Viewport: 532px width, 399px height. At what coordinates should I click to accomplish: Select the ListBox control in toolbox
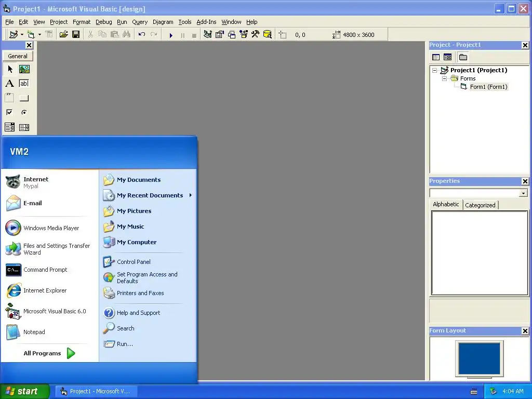(x=24, y=127)
